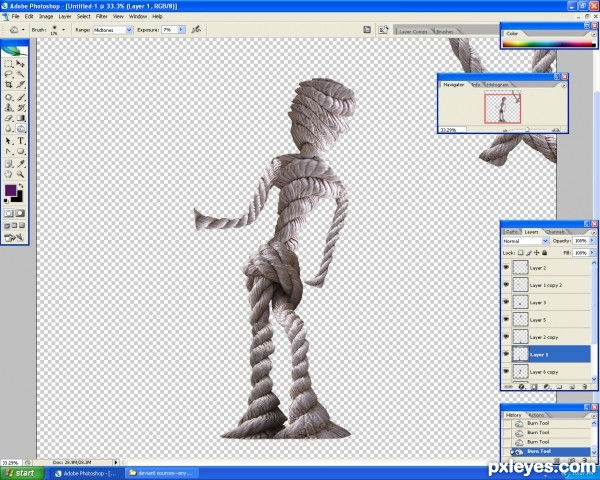Screen dimensions: 600x480
Task: Enable lock transparent pixels in Layers panel
Action: point(520,253)
